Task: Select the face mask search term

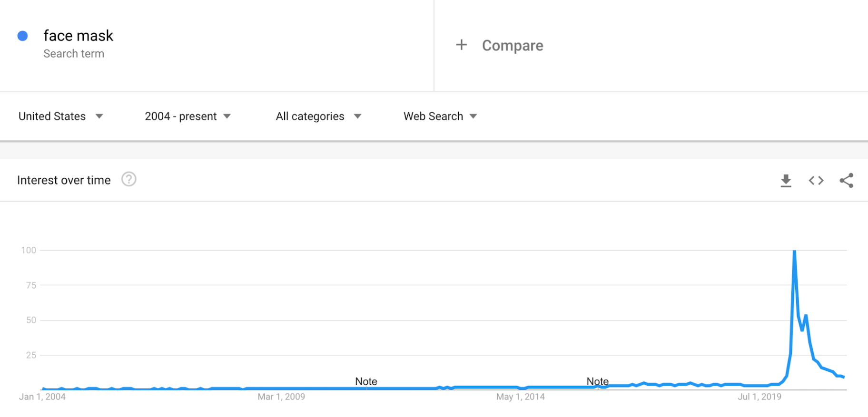Action: (79, 35)
